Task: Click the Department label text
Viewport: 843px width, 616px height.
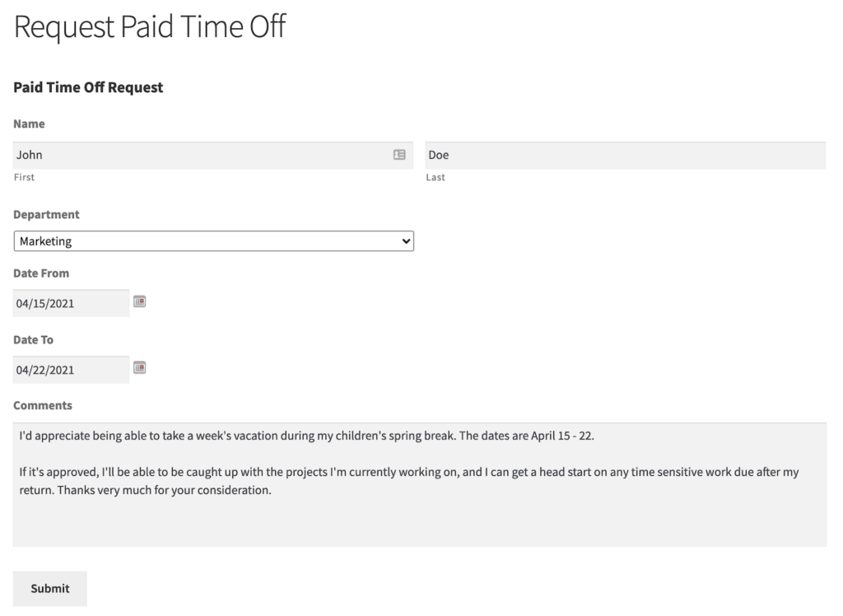Action: click(47, 214)
